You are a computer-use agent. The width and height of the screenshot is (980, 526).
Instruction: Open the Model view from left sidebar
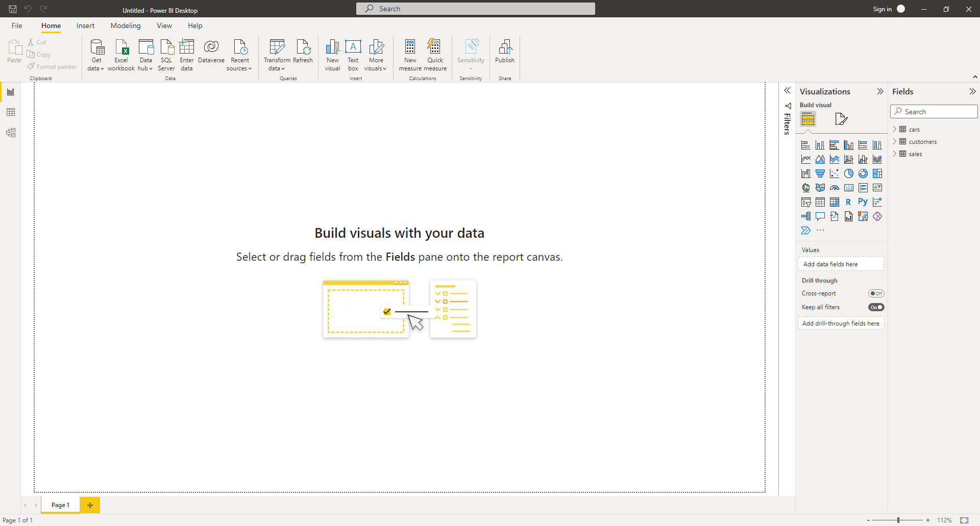(11, 133)
